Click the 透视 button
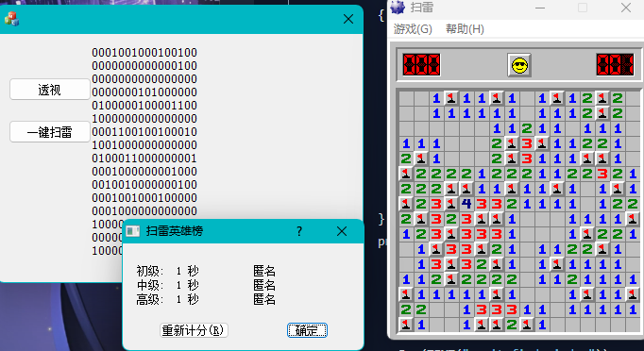Screen dimensions: 644x351 (x=50, y=90)
